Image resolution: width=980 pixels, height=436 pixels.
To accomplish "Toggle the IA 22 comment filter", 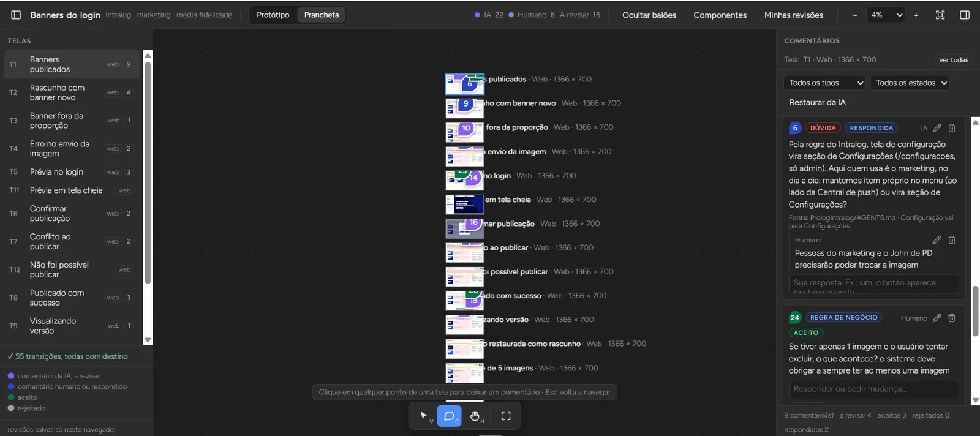I will (x=489, y=15).
